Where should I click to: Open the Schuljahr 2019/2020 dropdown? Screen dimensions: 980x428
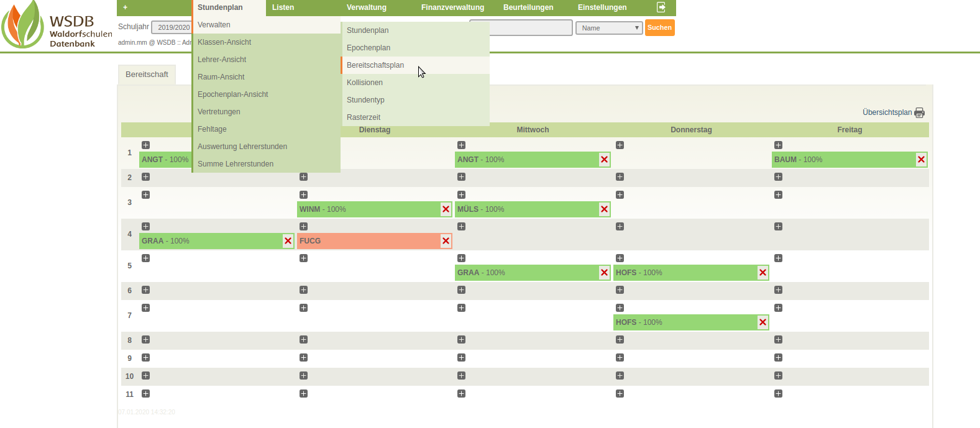[x=172, y=27]
